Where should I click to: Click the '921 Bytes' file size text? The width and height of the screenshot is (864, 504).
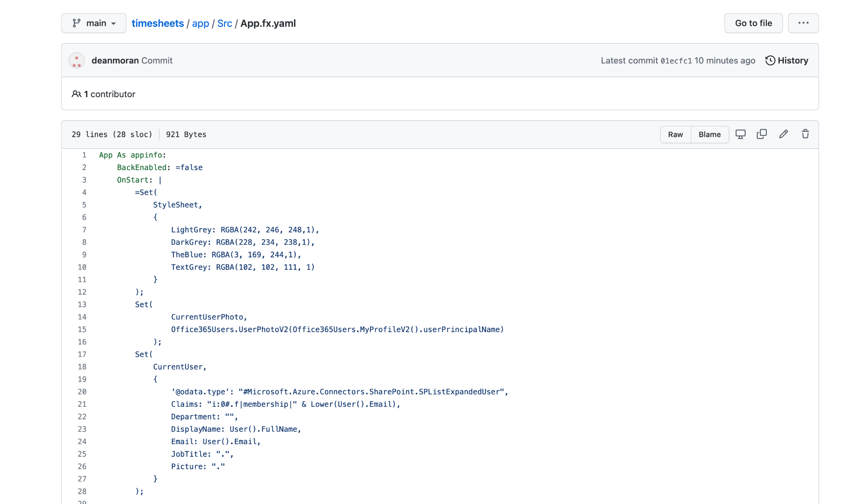[186, 135]
